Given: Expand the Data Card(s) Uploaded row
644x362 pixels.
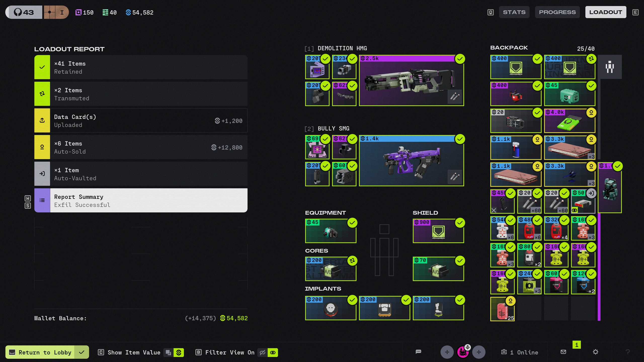Looking at the screenshot, I should (141, 121).
